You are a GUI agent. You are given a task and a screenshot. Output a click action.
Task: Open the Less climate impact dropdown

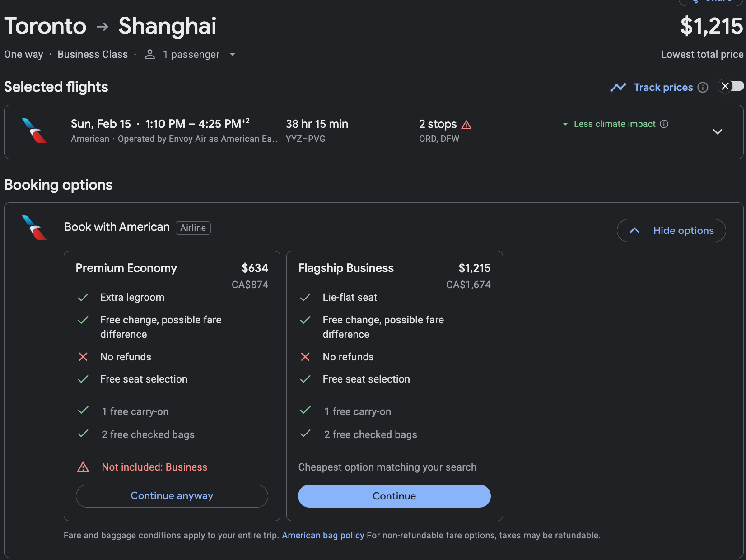point(565,124)
